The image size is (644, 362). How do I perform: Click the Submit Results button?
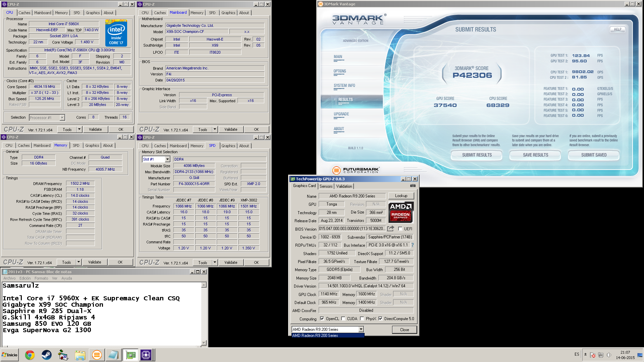(477, 155)
